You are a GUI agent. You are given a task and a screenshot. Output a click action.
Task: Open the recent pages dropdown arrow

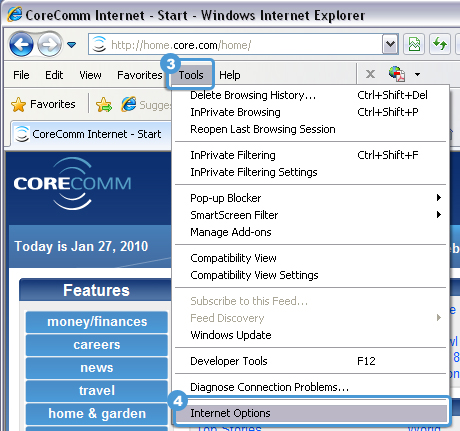click(71, 44)
